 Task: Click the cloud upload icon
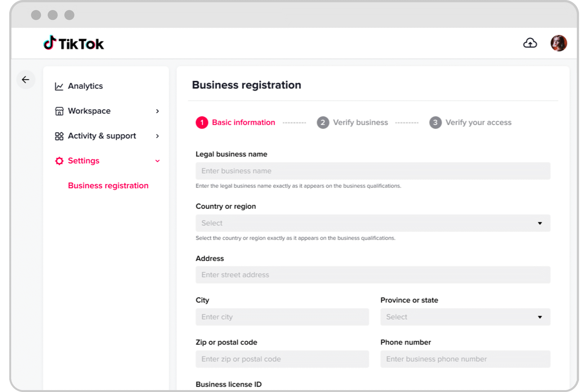530,43
